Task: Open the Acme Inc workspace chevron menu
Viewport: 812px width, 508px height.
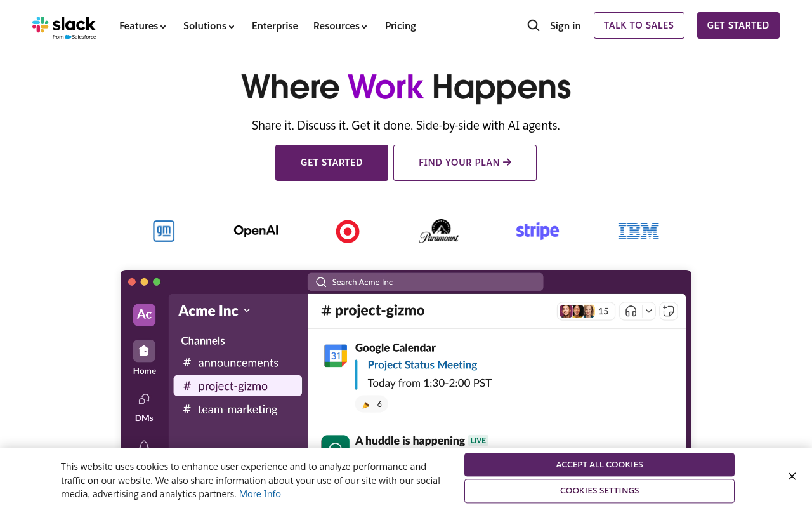Action: click(x=247, y=311)
